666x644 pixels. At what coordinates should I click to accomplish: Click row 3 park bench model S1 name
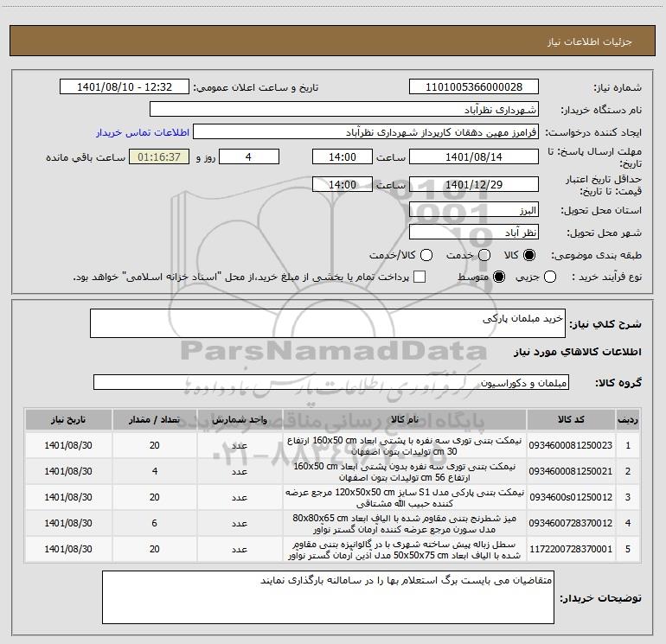click(405, 498)
